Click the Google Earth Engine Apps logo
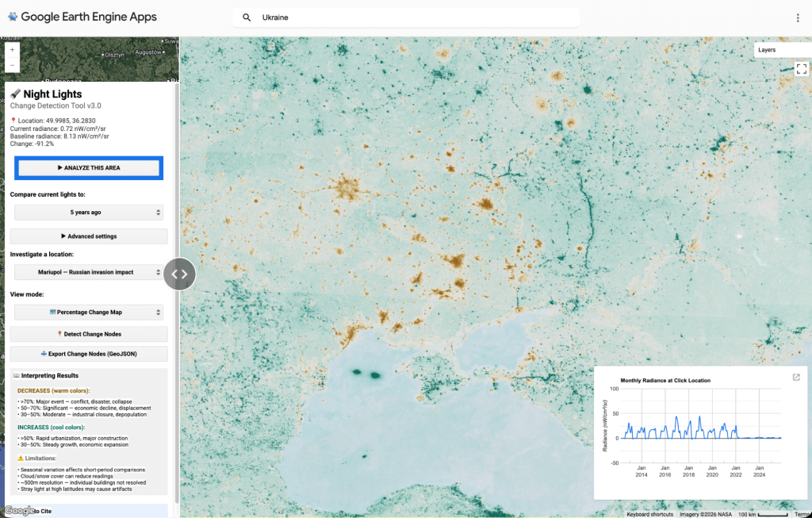The image size is (812, 518). [82, 17]
